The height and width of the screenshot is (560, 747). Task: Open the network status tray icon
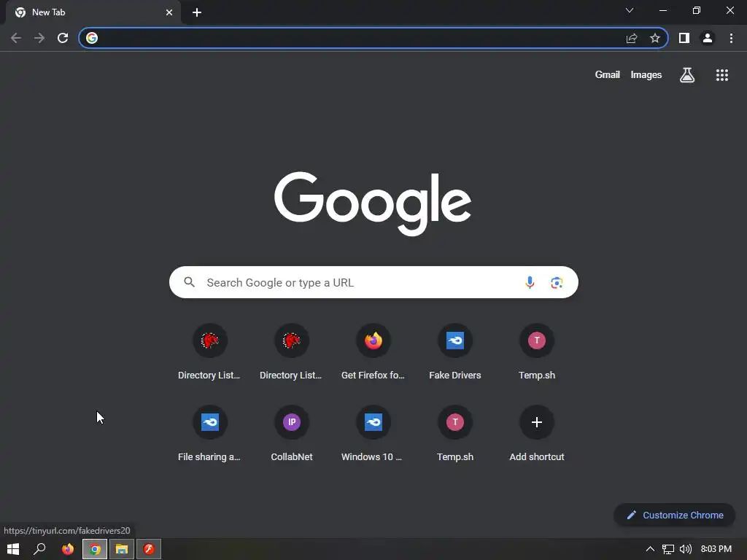(668, 550)
